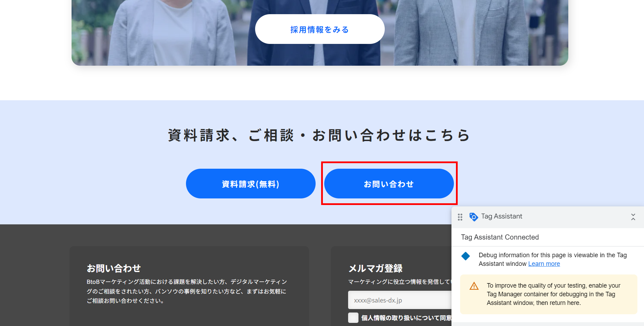Click the orange warning triangle icon
This screenshot has height=326, width=644.
[474, 286]
